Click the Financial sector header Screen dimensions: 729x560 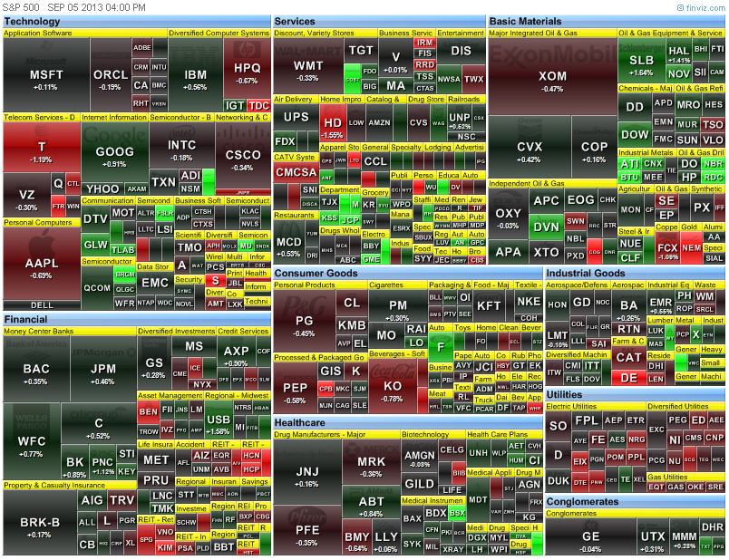click(x=137, y=320)
